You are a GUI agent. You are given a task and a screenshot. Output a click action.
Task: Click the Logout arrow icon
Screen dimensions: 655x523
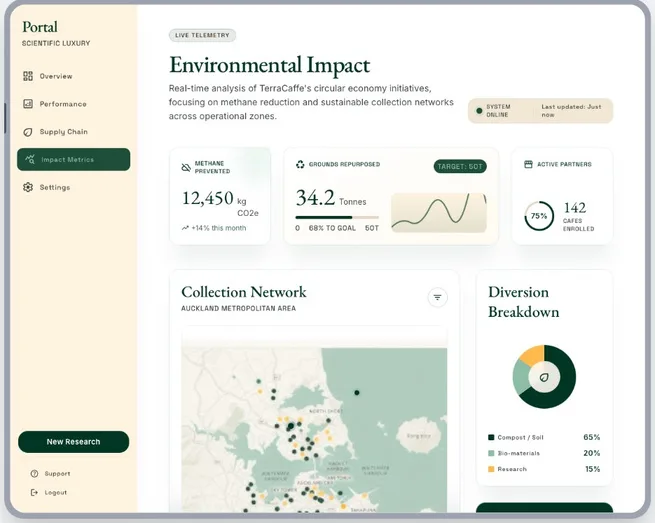tap(34, 493)
